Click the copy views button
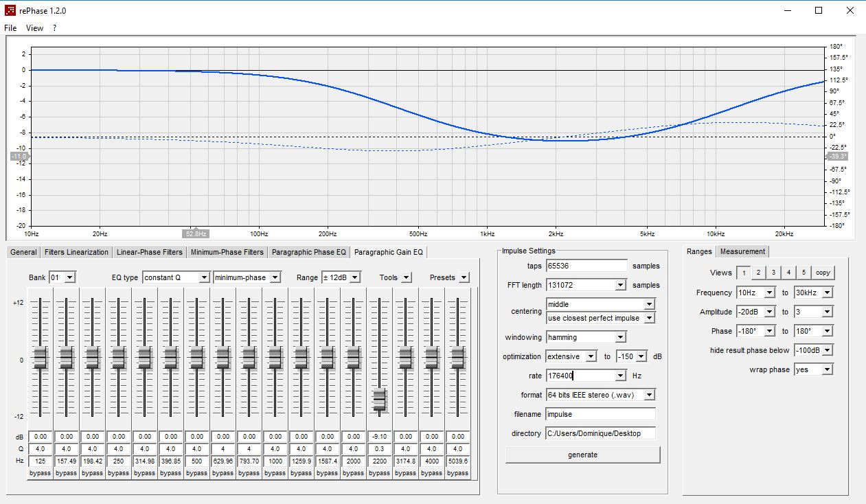Screen dimensions: 866x504 pos(823,273)
